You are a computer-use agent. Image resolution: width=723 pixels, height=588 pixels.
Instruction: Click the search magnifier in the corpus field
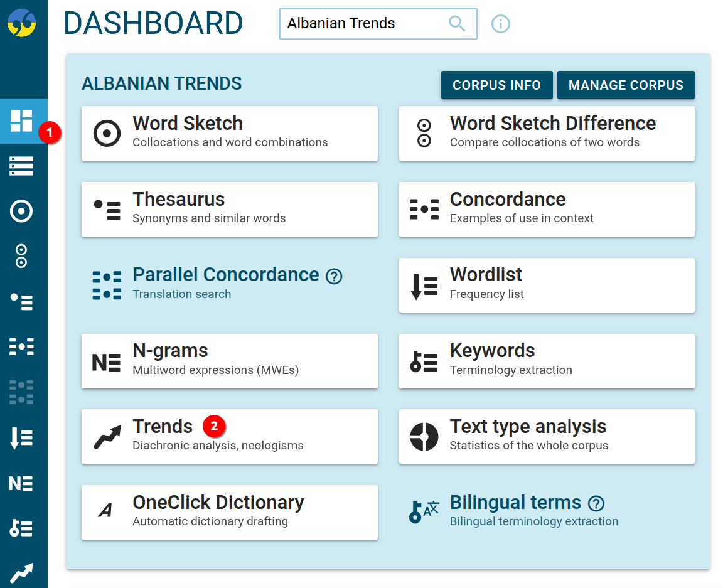456,23
